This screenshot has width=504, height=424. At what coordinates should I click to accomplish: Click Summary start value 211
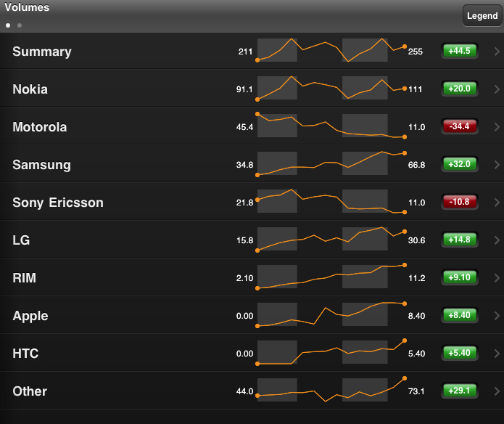[245, 52]
